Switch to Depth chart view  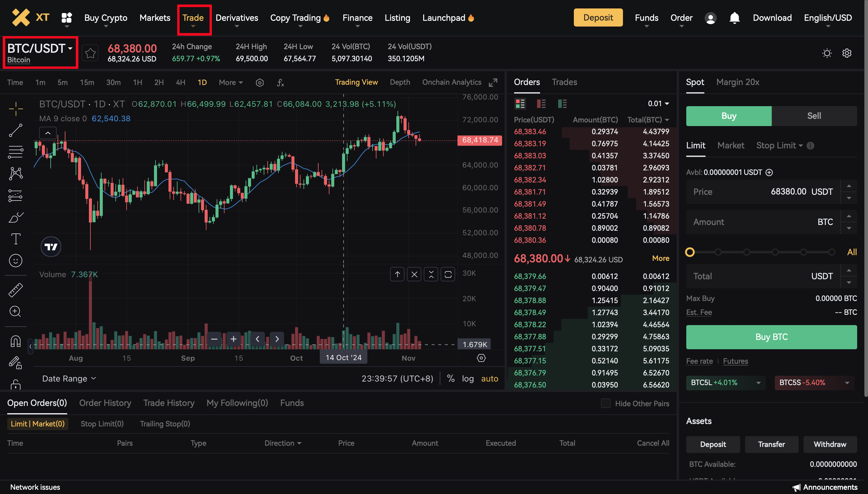pos(400,82)
